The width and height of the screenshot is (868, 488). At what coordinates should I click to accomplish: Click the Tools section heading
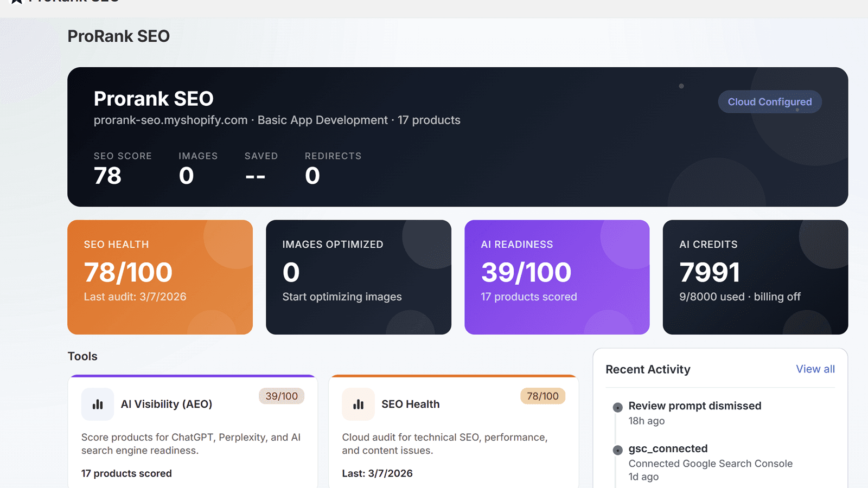click(82, 356)
